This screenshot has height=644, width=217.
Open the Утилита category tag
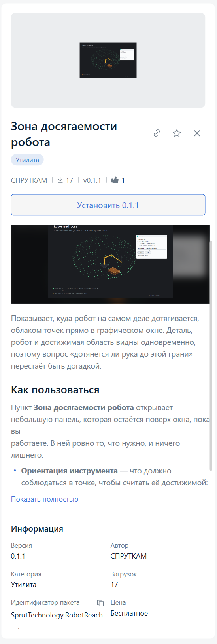27,160
